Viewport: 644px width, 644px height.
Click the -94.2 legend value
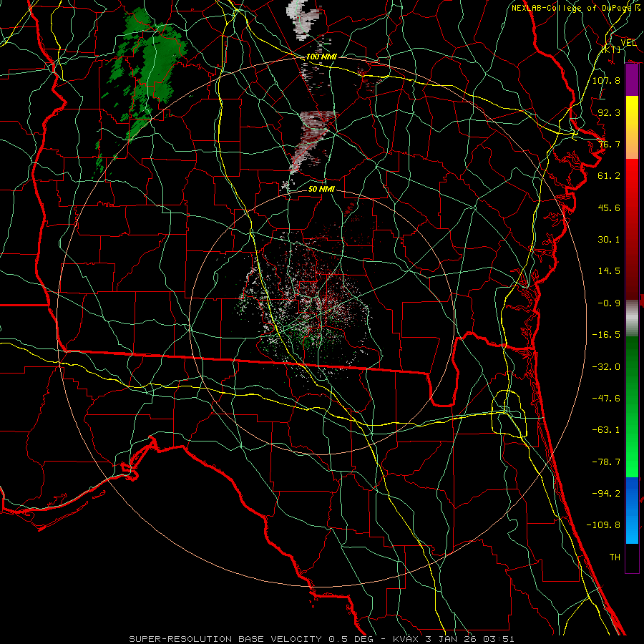(x=606, y=494)
